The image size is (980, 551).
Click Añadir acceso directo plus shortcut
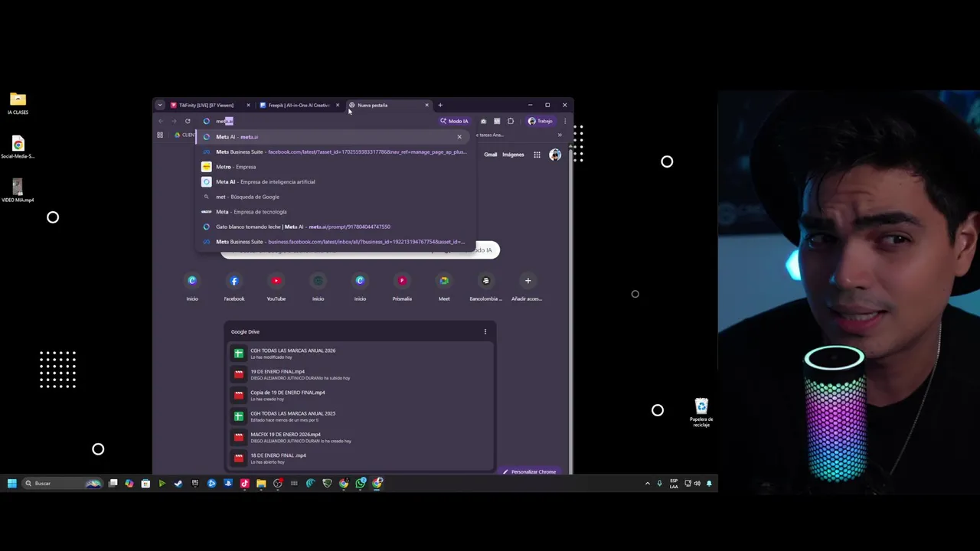[x=528, y=287]
